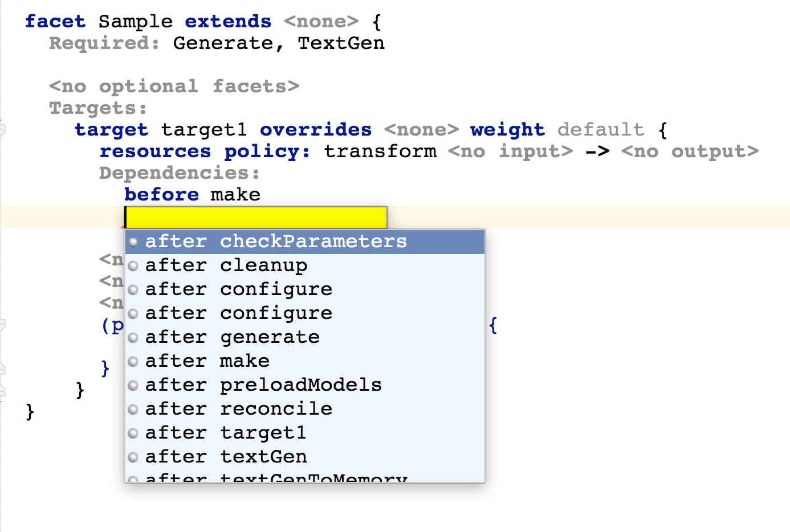The height and width of the screenshot is (532, 790).
Task: Click the bullet icon next to 'after make'
Action: 133,362
